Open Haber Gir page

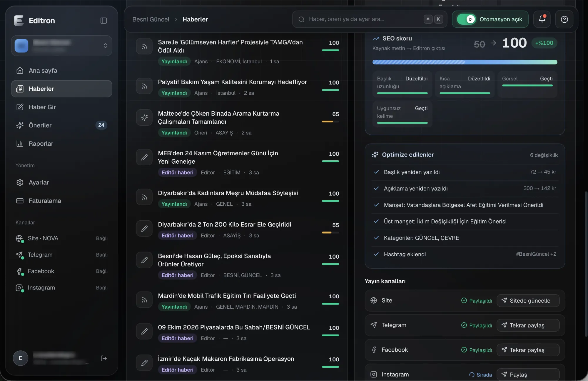[x=62, y=107]
